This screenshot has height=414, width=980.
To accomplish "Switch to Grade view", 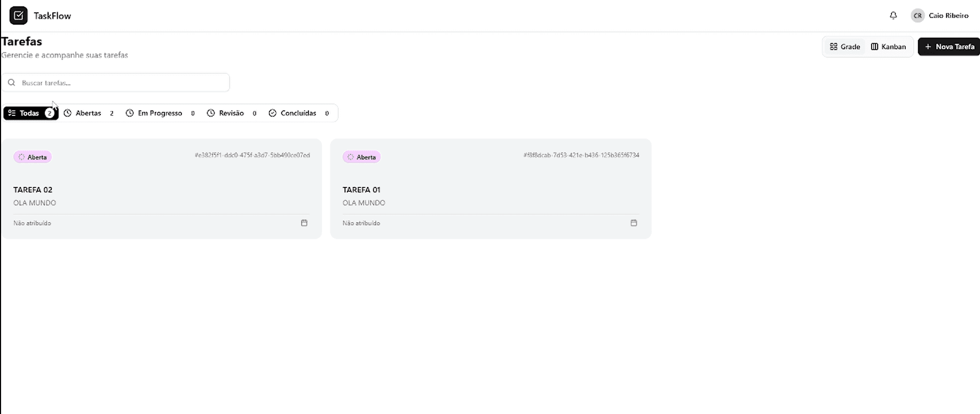I will point(845,47).
